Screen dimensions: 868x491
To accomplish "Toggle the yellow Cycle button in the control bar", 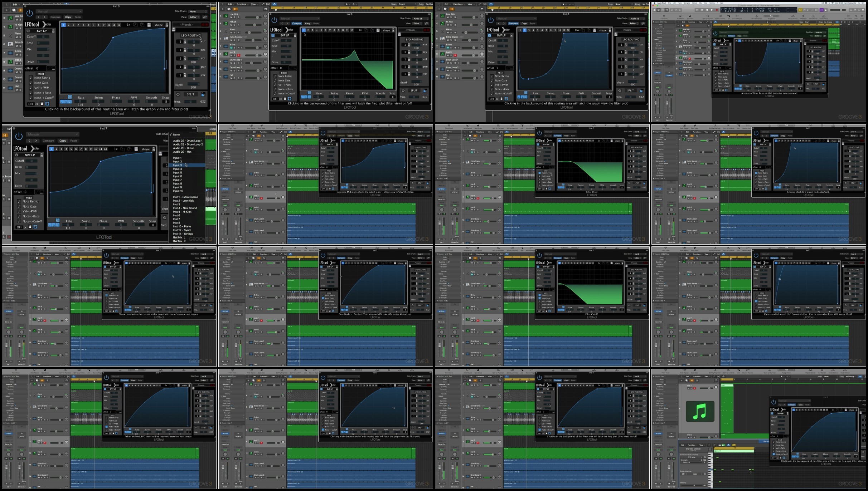I will [800, 10].
